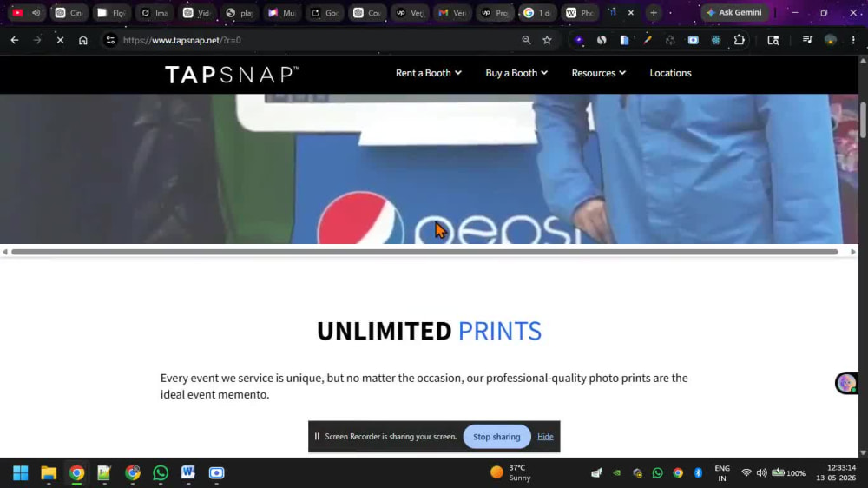
Task: Click the purple circle extension icon
Action: pos(578,40)
